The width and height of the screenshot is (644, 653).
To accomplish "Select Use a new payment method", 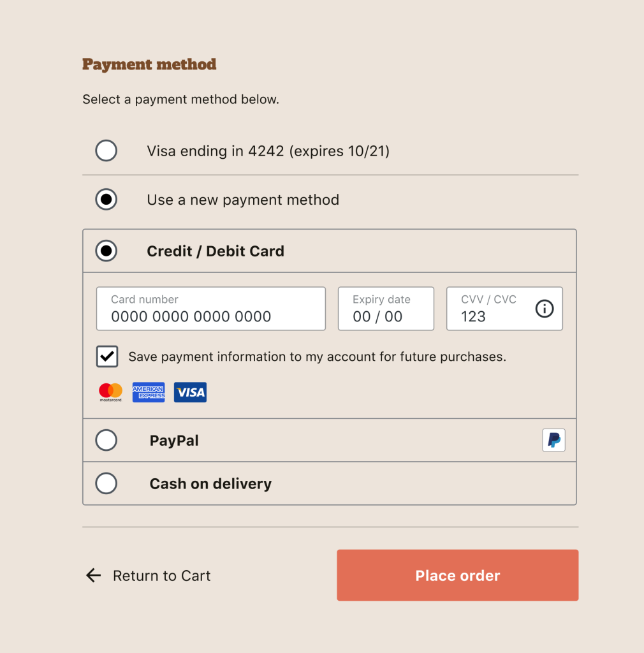I will click(x=106, y=199).
